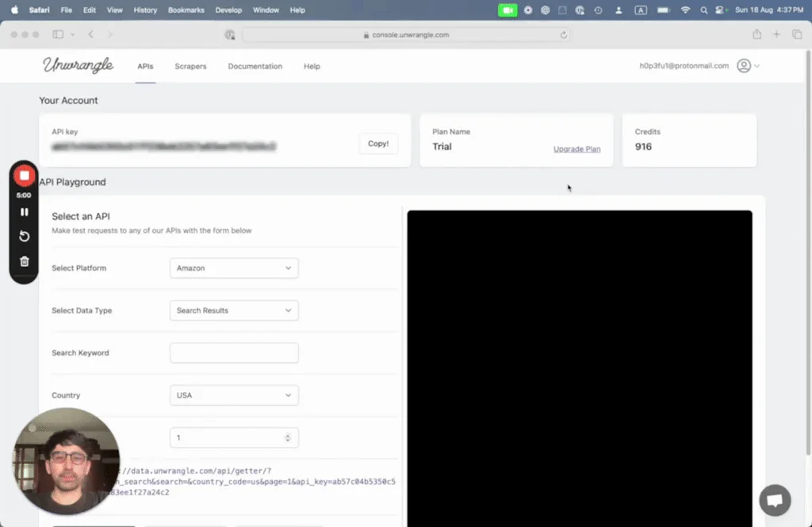Click the Upgrade Plan link
Image resolution: width=812 pixels, height=527 pixels.
576,149
